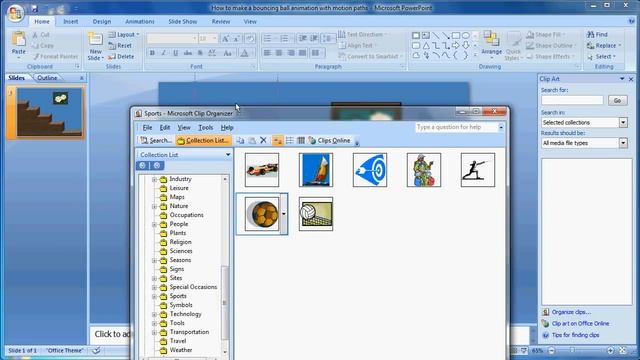Screen dimensions: 640x360
Task: Click the Back arrow in the Collection List pane
Action: (x=142, y=165)
